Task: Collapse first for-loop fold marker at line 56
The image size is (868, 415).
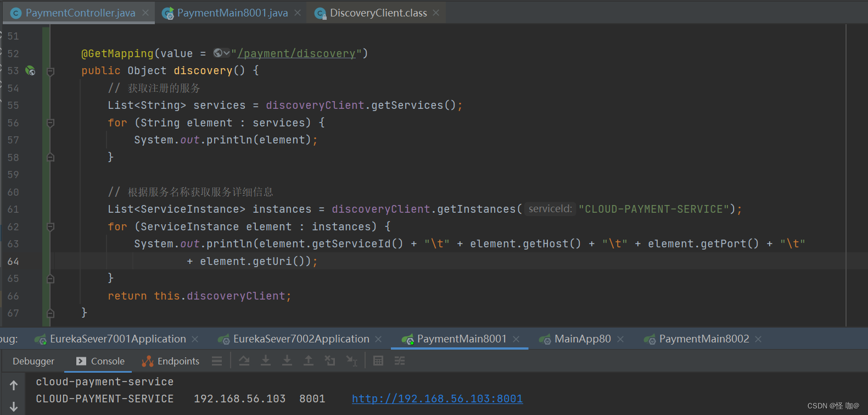Action: tap(51, 123)
